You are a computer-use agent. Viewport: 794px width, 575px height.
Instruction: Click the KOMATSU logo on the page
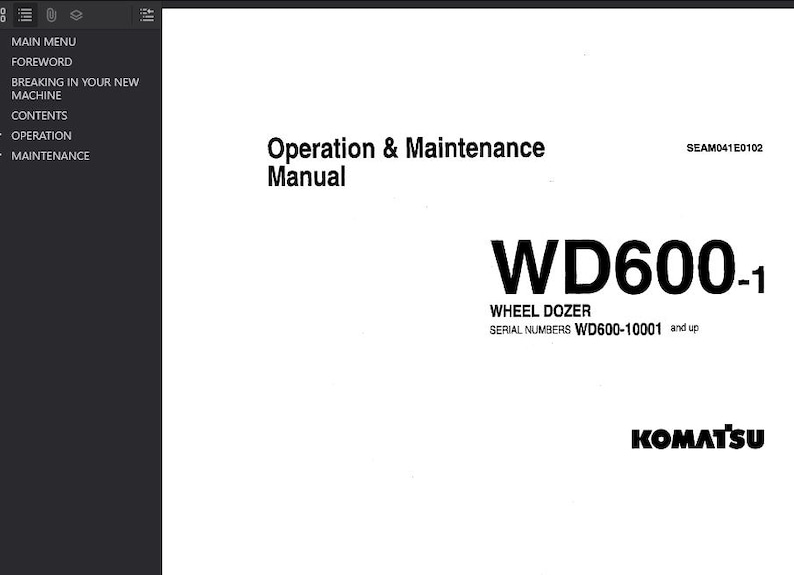click(x=698, y=437)
